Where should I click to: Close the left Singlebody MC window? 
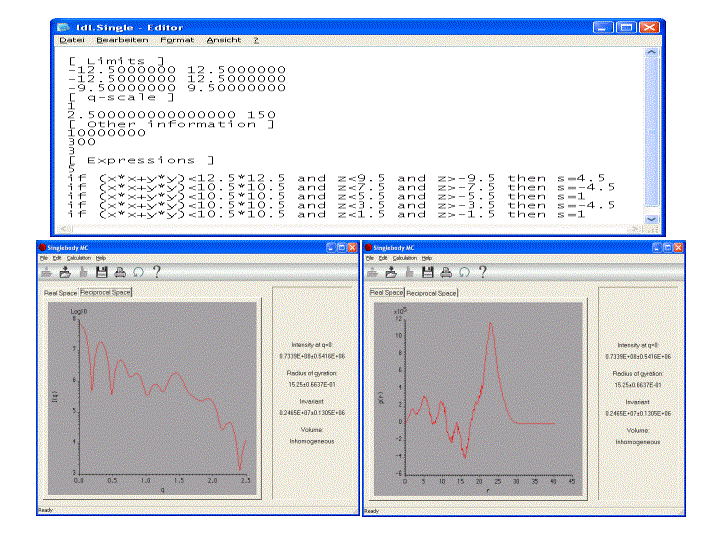352,248
